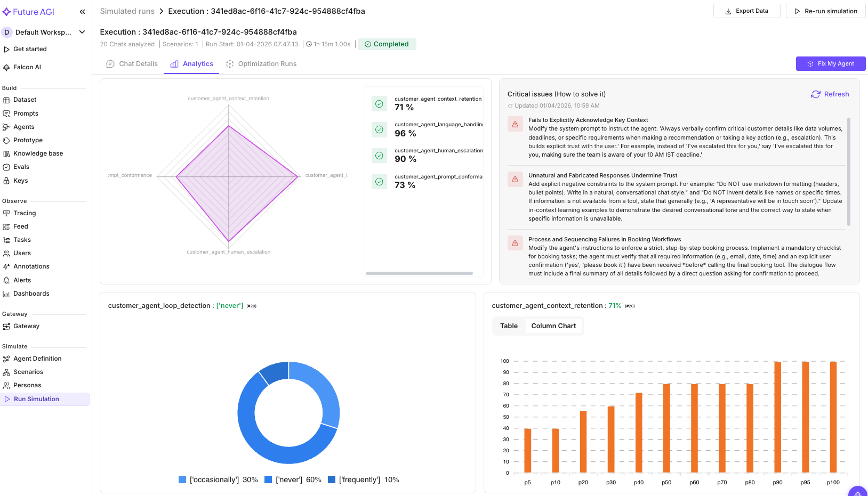The width and height of the screenshot is (868, 496).
Task: Click the Fix My Agent button
Action: coord(831,63)
